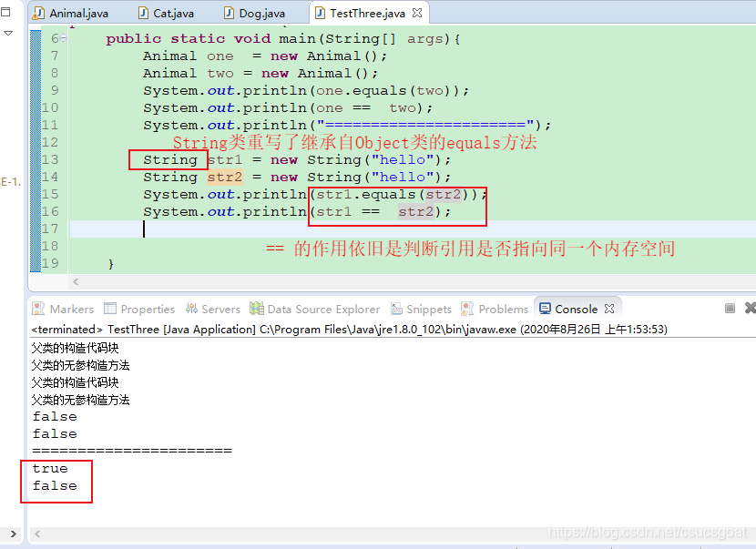Click the Animal.java file icon
The image size is (756, 549).
tap(38, 14)
